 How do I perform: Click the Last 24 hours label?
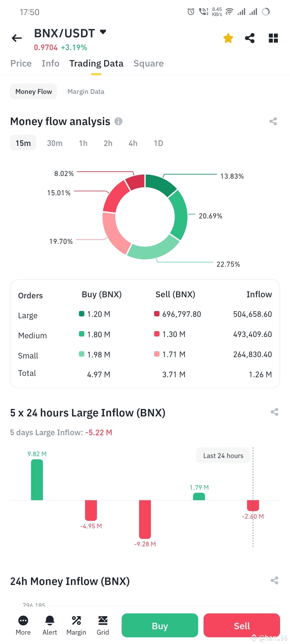[x=223, y=455]
